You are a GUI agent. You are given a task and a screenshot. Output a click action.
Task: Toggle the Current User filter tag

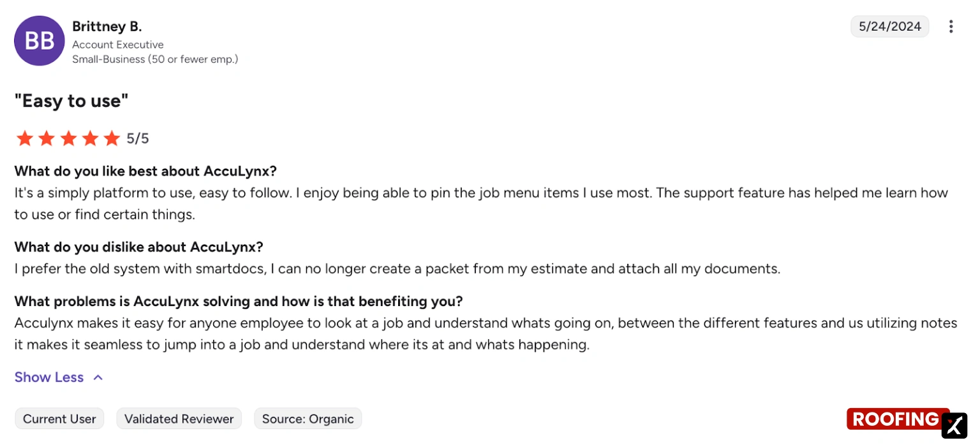(x=59, y=418)
